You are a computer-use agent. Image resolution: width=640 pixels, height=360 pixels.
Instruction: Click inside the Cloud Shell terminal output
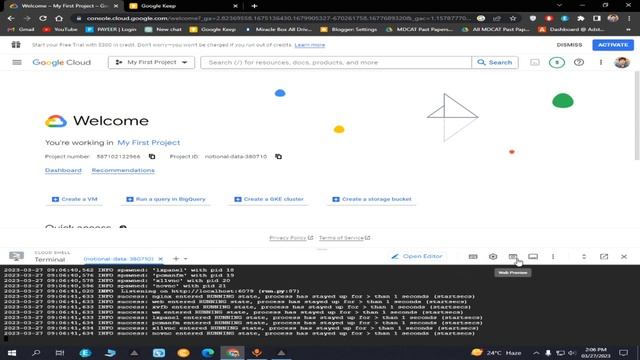coord(320,304)
